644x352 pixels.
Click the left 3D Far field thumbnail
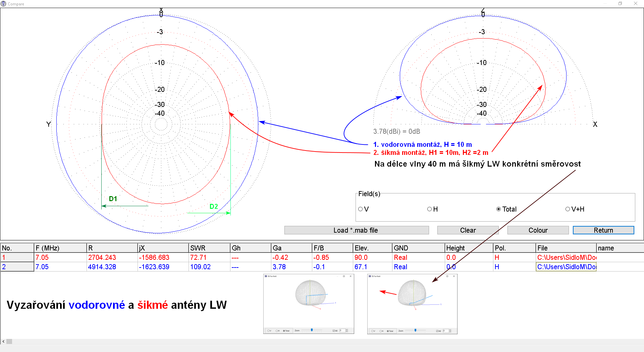309,304
